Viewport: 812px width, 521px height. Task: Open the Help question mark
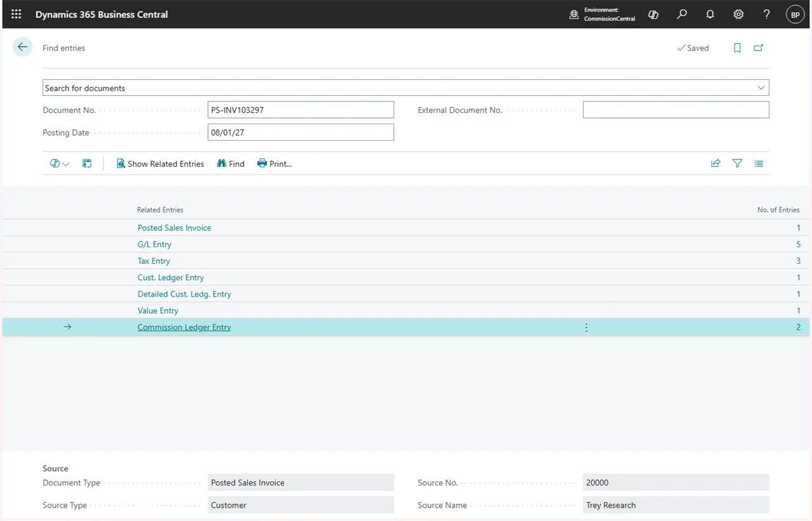coord(767,14)
